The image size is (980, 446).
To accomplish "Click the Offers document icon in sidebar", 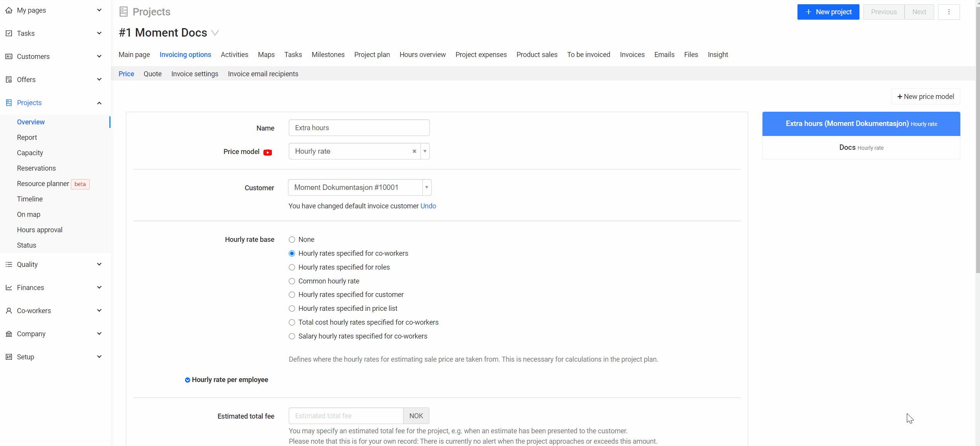I will point(9,80).
